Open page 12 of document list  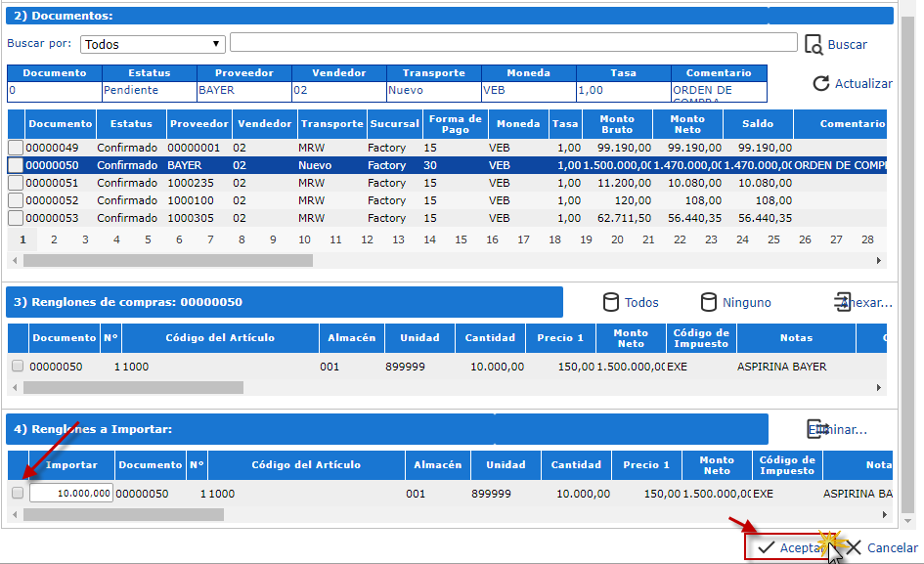click(367, 239)
